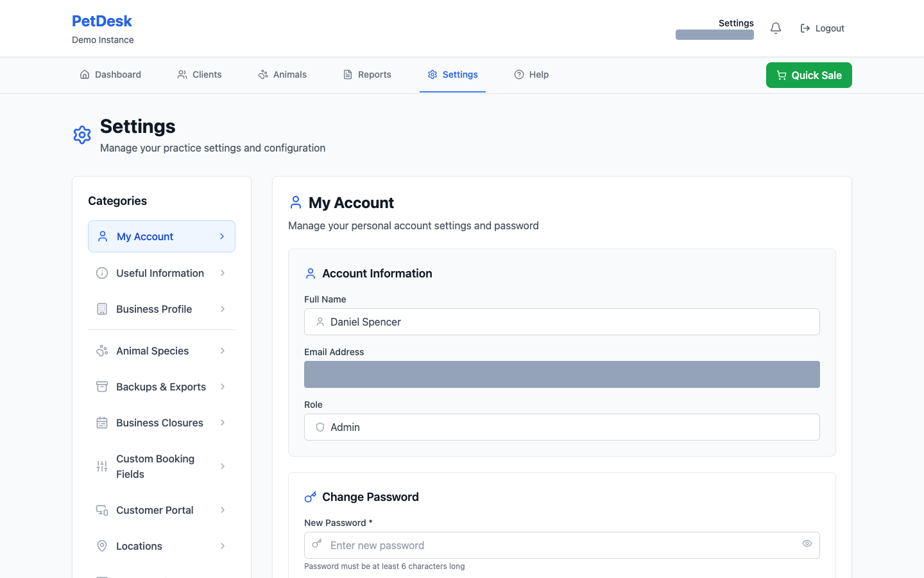Open Useful Information category
Viewport: 924px width, 578px height.
(x=162, y=273)
